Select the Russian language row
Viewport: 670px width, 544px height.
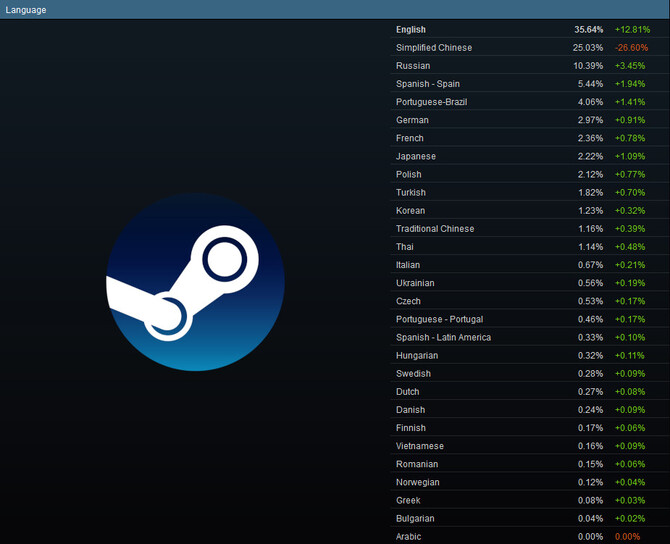pos(530,66)
